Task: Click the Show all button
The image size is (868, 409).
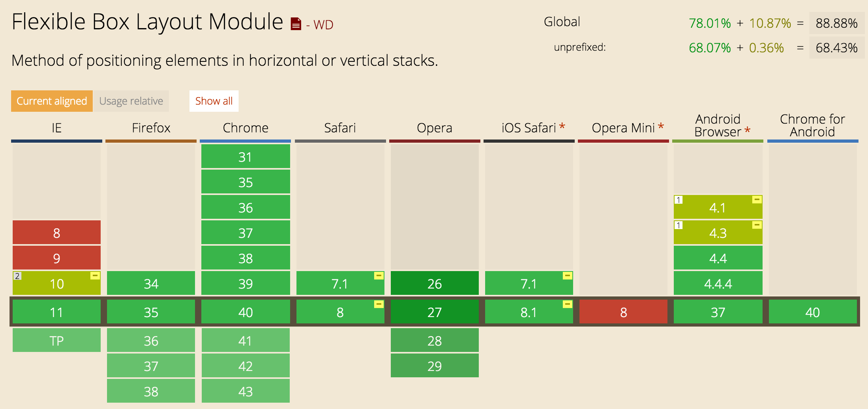Action: click(x=214, y=101)
